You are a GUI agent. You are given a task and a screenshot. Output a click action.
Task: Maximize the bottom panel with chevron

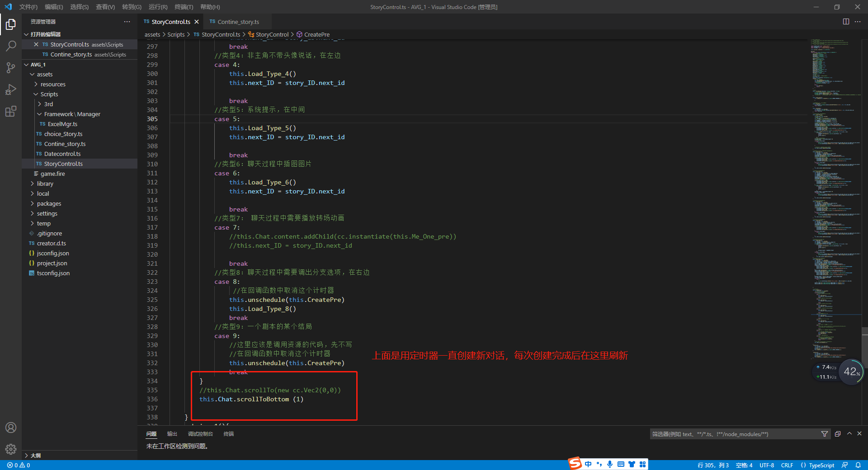(x=849, y=433)
